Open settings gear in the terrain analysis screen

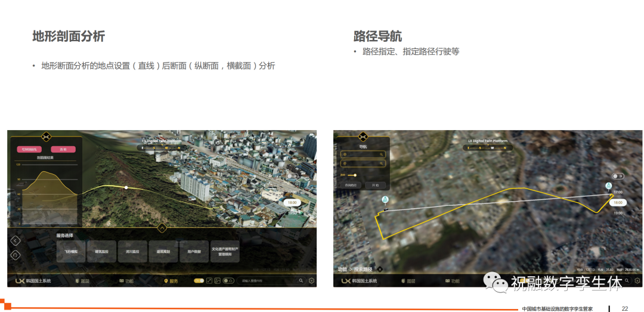311,280
